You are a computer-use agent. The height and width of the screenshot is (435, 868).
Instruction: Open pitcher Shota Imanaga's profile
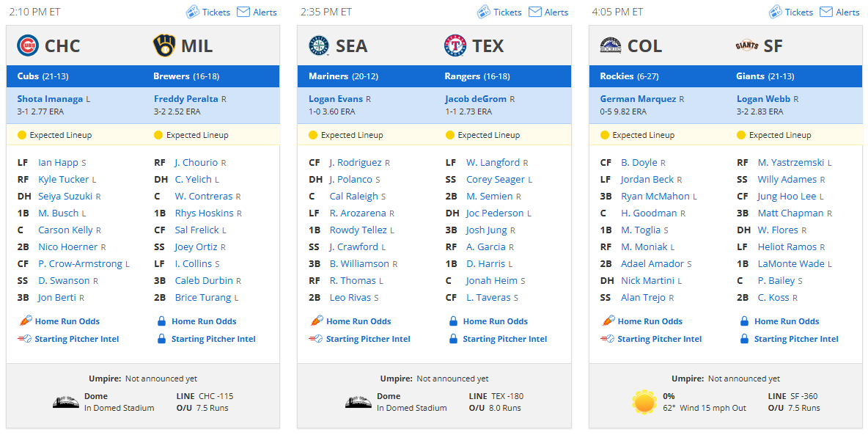50,99
